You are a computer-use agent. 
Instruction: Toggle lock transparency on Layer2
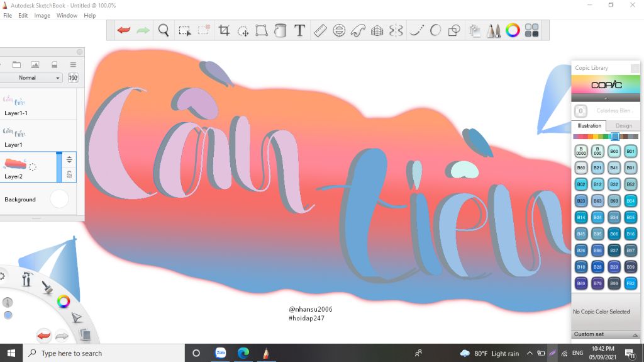pos(69,174)
